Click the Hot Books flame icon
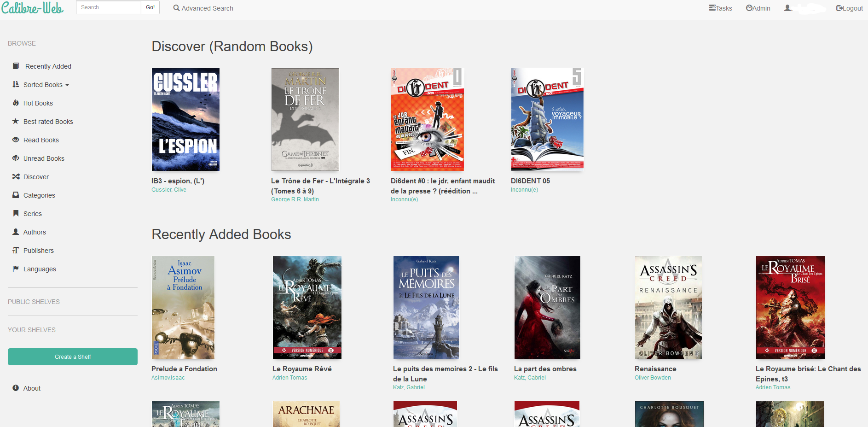Viewport: 868px width, 427px height. pos(16,103)
